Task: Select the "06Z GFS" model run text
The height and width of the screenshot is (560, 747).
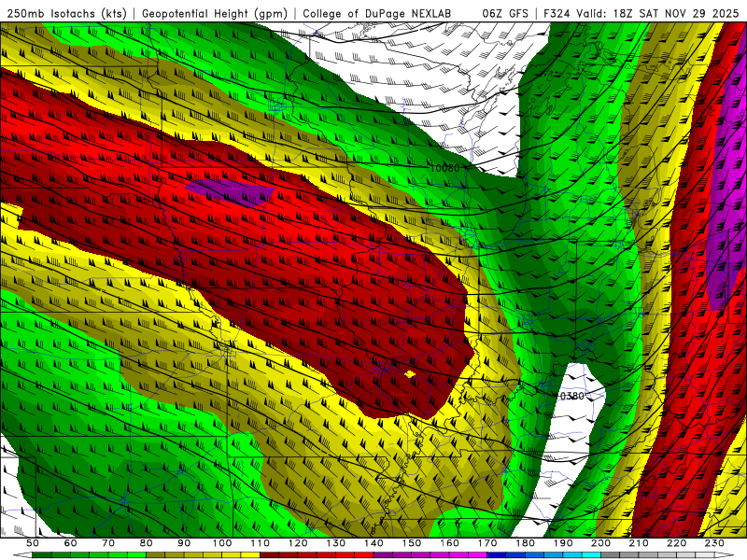Action: 505,13
